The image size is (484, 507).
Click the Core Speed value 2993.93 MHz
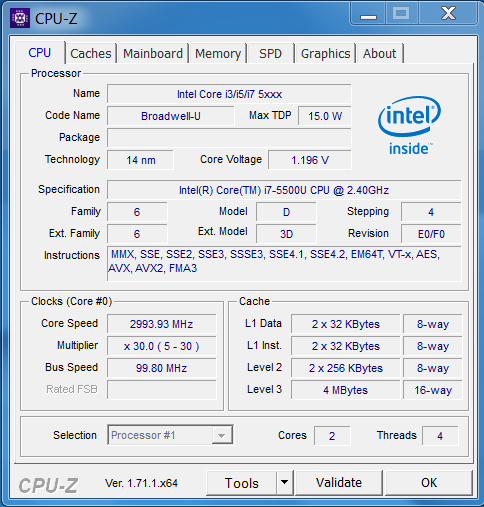click(161, 324)
